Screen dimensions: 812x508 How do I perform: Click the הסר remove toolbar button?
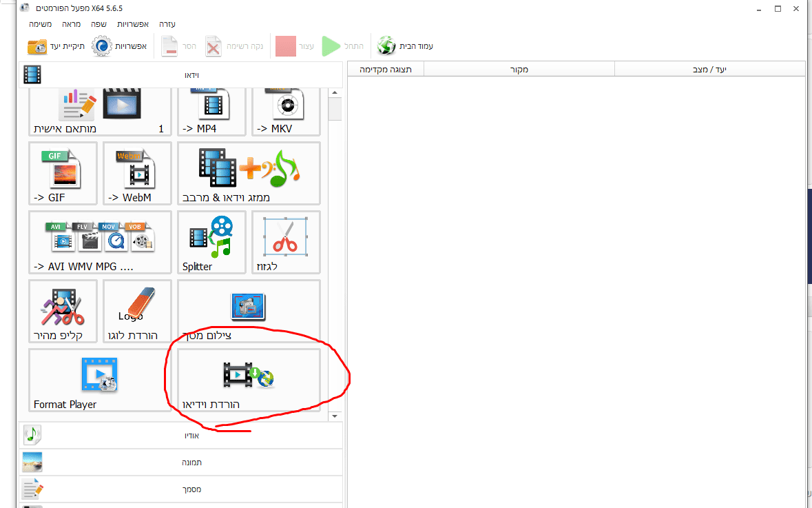(178, 46)
